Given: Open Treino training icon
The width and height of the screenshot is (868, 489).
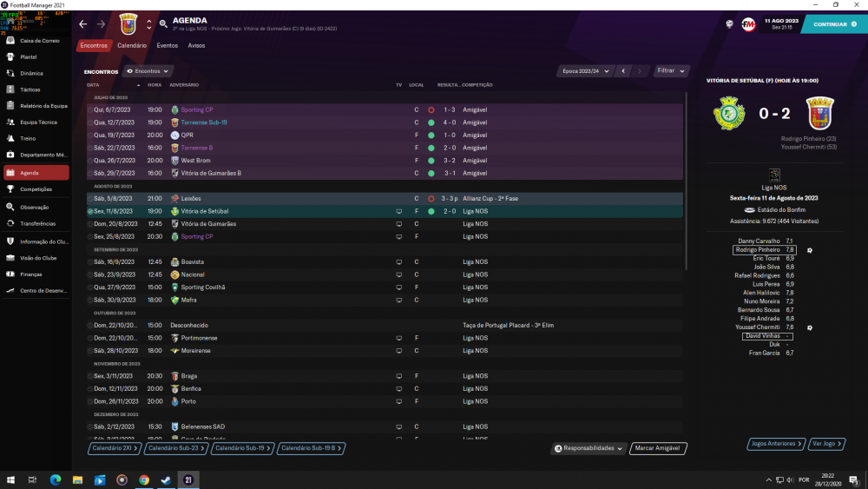Looking at the screenshot, I should tap(10, 138).
